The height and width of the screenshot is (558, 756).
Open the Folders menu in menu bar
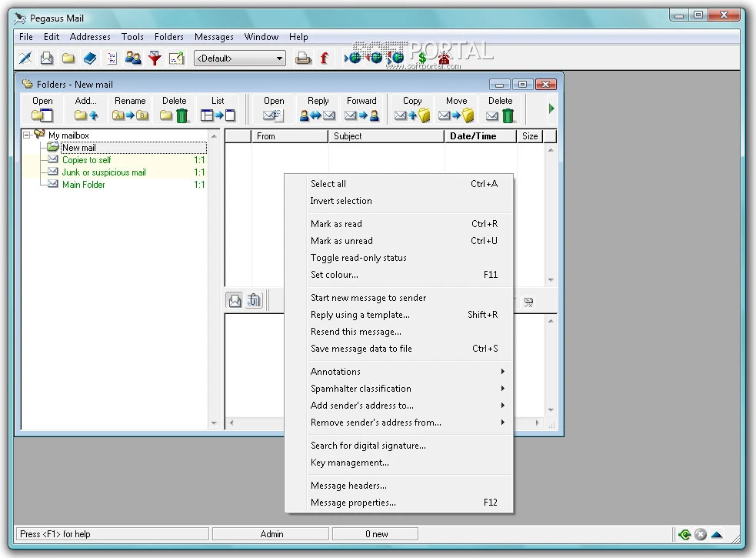tap(169, 37)
